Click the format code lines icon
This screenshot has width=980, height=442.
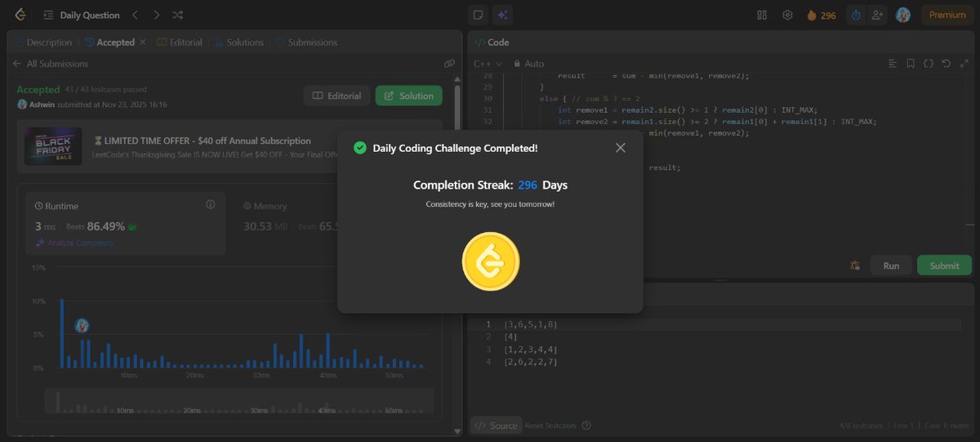893,64
